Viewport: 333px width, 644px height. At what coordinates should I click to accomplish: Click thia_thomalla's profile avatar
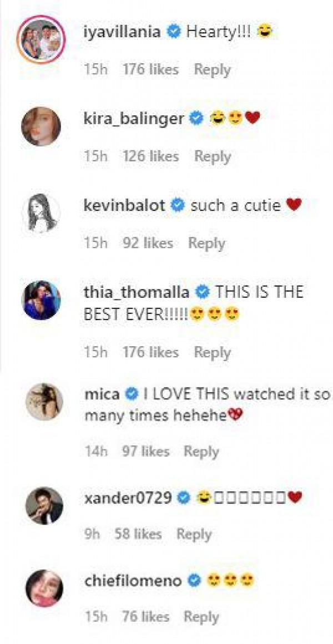(x=41, y=301)
